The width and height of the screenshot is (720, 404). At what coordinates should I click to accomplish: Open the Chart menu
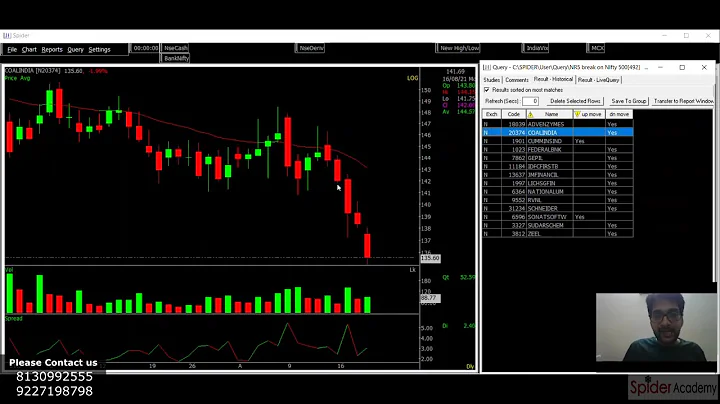click(29, 50)
